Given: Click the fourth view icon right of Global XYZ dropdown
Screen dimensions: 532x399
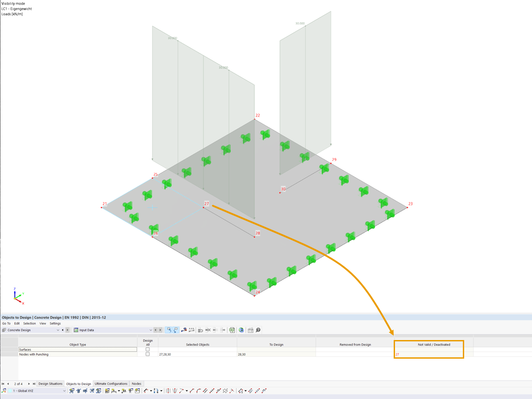Looking at the screenshot, I should point(92,391).
